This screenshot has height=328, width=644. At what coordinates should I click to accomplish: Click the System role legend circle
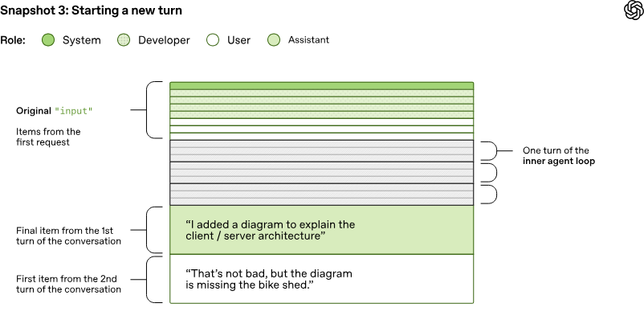(x=48, y=39)
